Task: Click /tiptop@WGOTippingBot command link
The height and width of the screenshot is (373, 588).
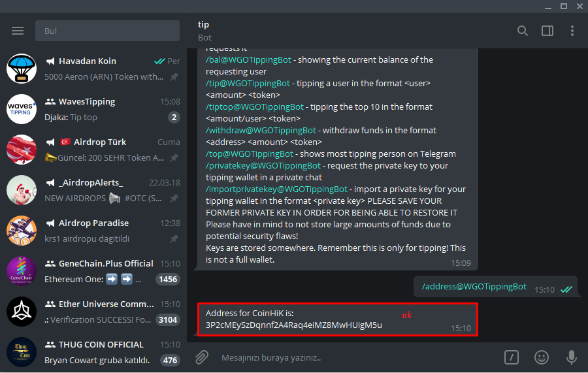Action: (x=255, y=107)
